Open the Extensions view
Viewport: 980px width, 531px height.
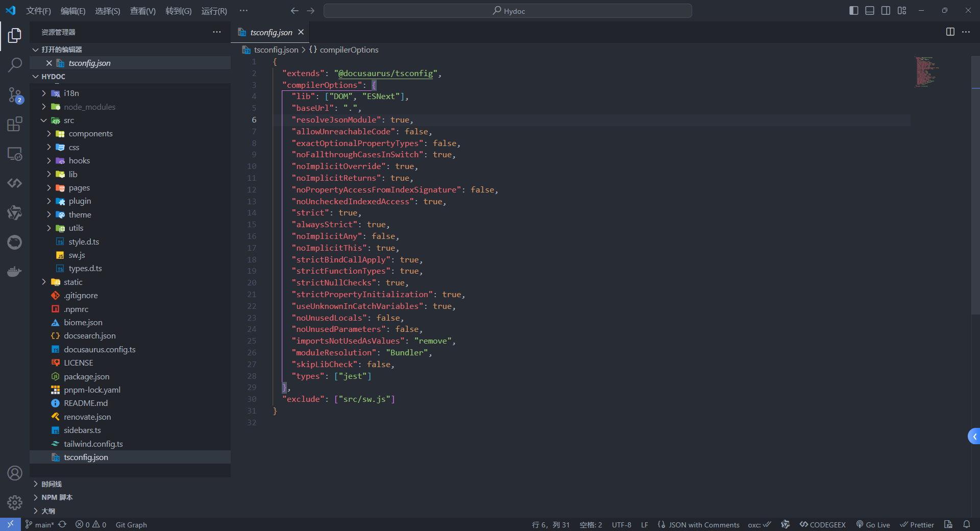coord(15,124)
